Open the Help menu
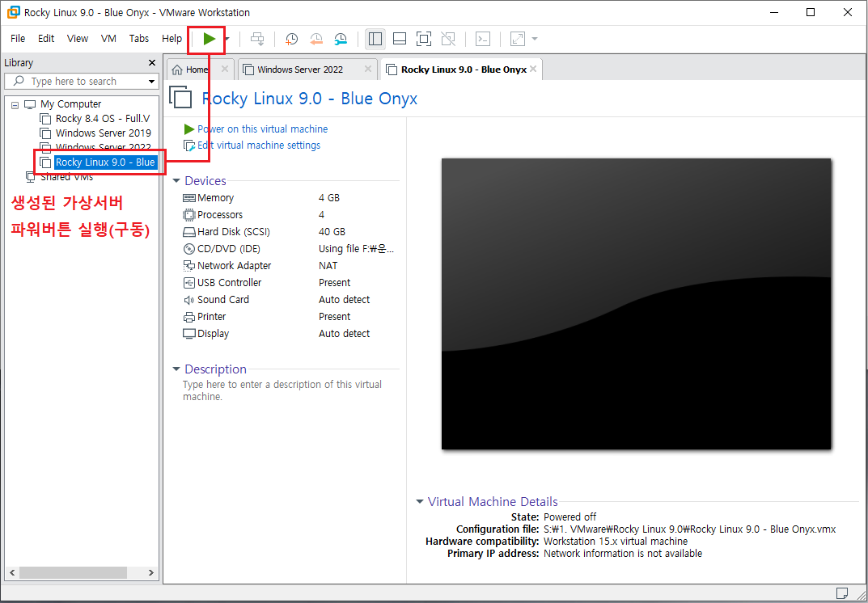This screenshot has height=603, width=868. pos(171,38)
